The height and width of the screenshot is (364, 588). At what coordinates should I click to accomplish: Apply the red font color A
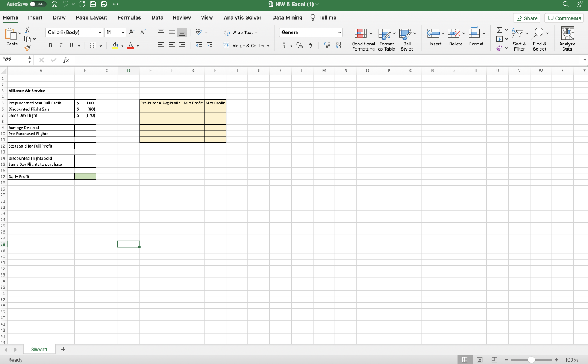pyautogui.click(x=130, y=45)
